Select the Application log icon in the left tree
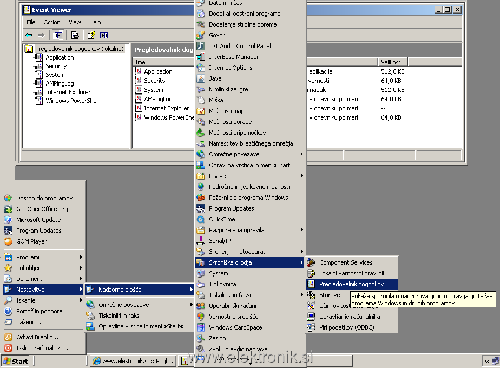Screen dimensions: 500x368 (39, 57)
